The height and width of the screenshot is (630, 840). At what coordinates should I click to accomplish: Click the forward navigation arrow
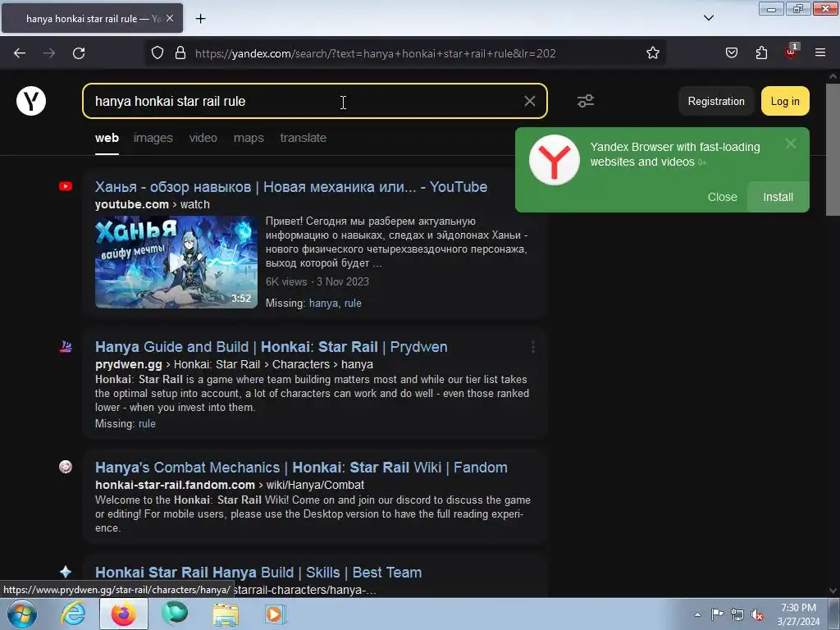point(49,53)
